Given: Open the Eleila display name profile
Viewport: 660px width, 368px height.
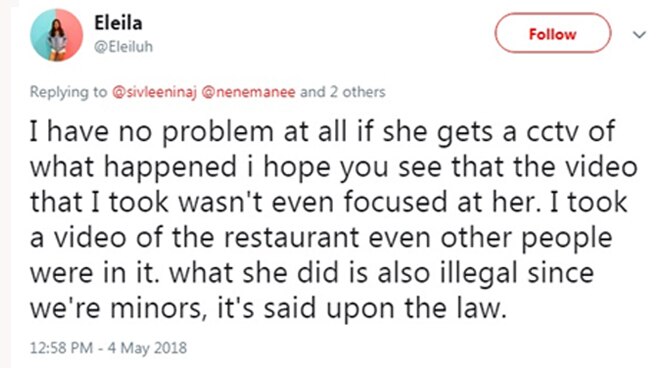Looking at the screenshot, I should tap(118, 23).
